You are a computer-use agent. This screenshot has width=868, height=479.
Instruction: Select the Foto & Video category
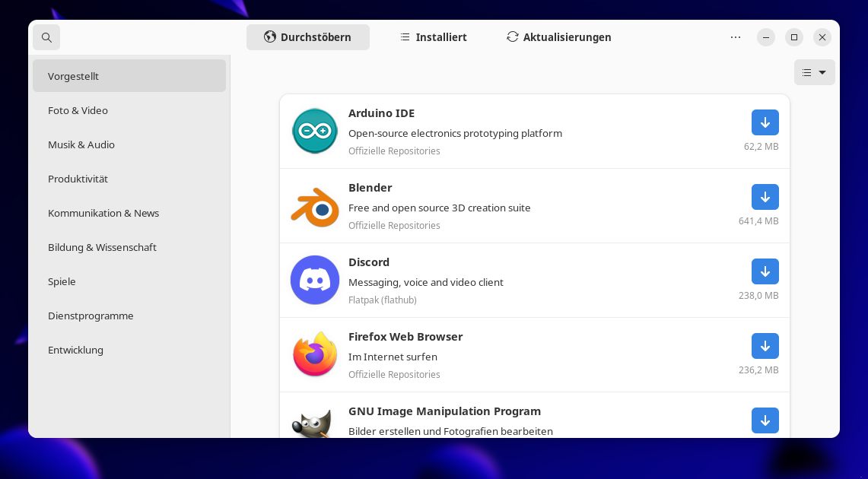point(78,110)
